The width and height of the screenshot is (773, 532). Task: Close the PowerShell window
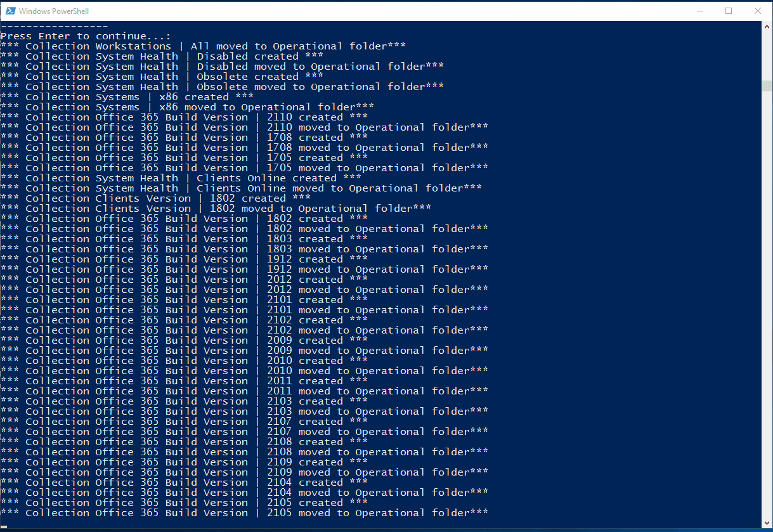point(758,11)
